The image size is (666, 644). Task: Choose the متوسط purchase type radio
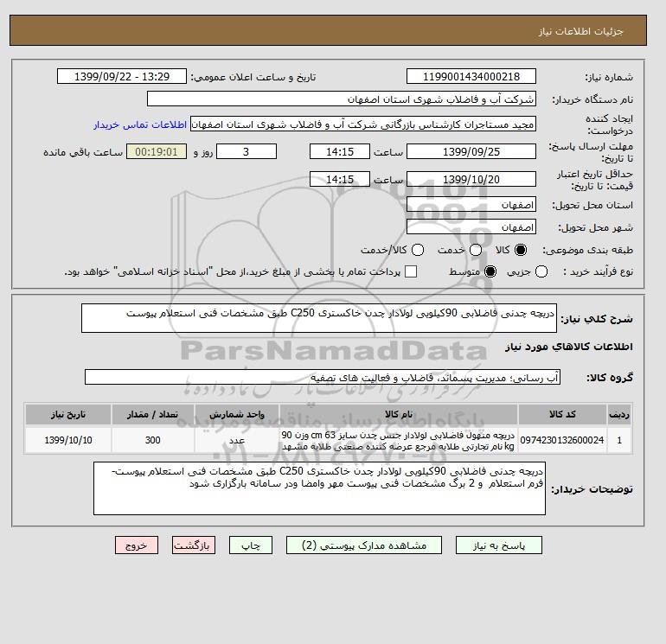[490, 271]
